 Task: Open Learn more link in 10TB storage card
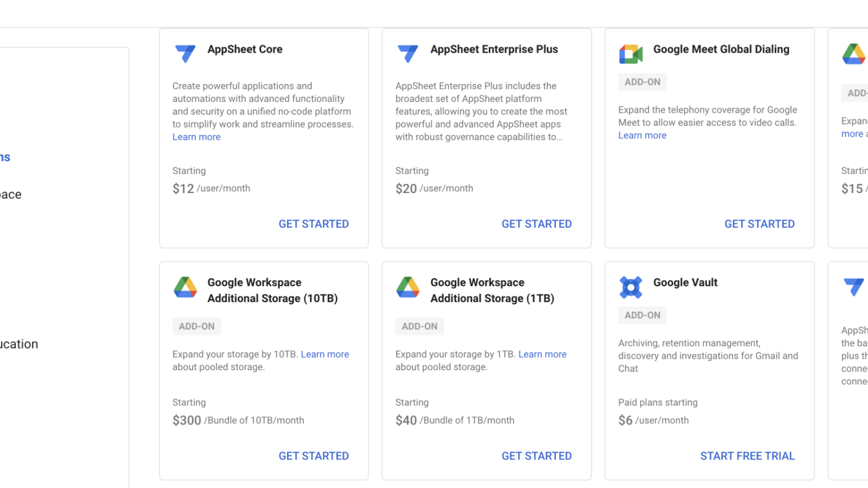[x=325, y=354]
